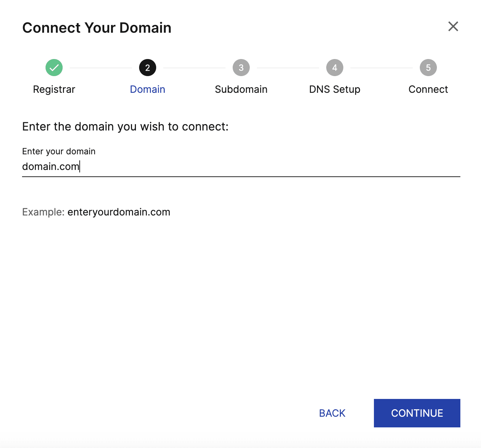Open the Registrar step label
Image resolution: width=481 pixels, height=448 pixels.
[54, 89]
